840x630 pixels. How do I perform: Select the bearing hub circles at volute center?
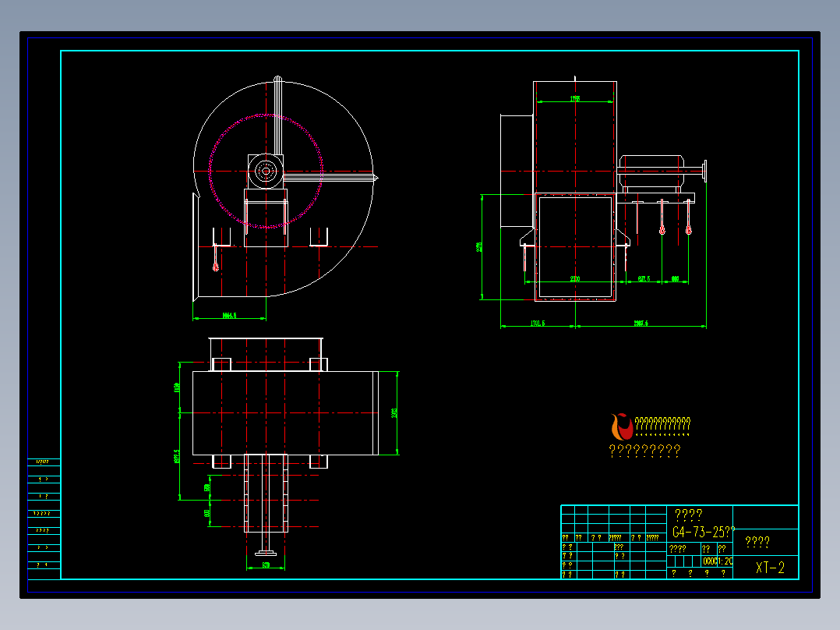coord(266,172)
